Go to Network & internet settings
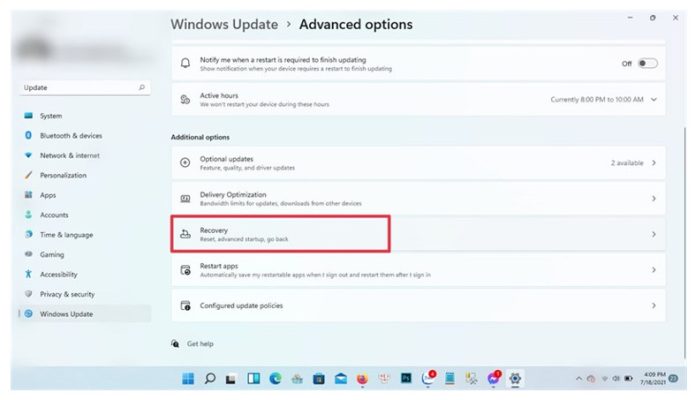This screenshot has height=400, width=695. 70,156
